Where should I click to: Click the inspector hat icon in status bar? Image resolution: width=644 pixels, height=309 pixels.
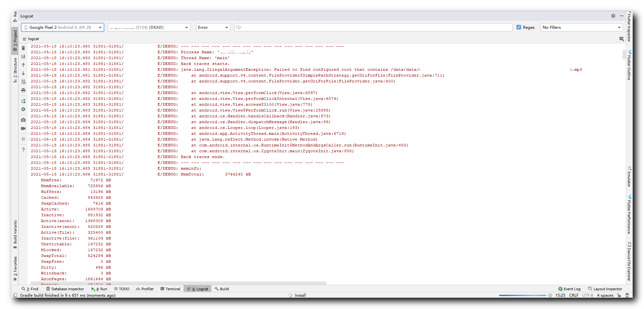(627, 295)
